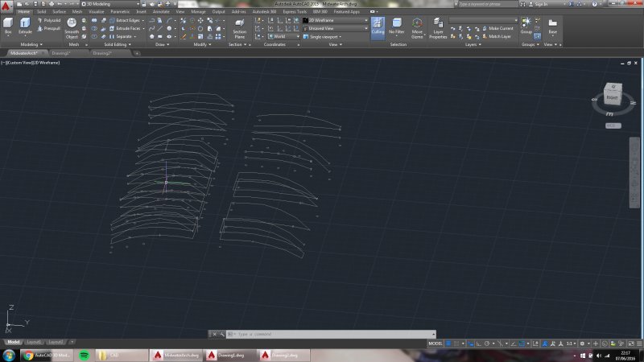Image resolution: width=644 pixels, height=362 pixels.
Task: Expand the Unsaved View dropdown
Action: (x=336, y=28)
